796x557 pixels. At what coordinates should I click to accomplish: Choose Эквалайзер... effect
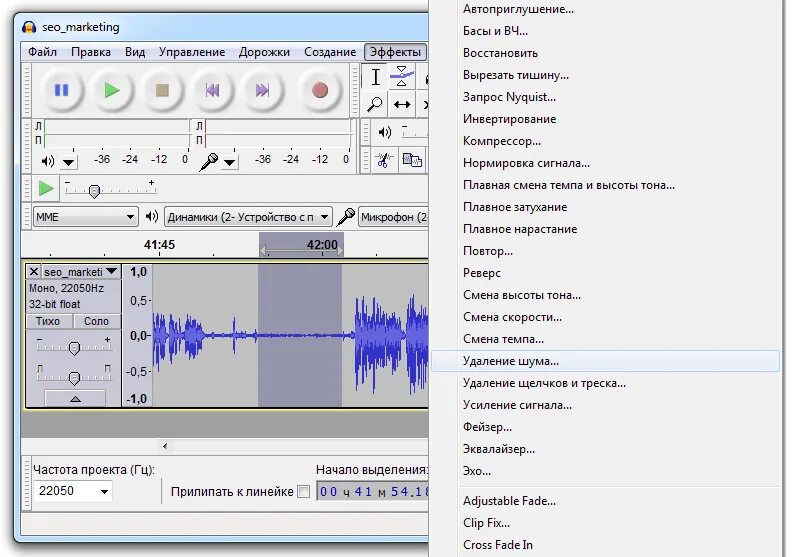pyautogui.click(x=605, y=449)
